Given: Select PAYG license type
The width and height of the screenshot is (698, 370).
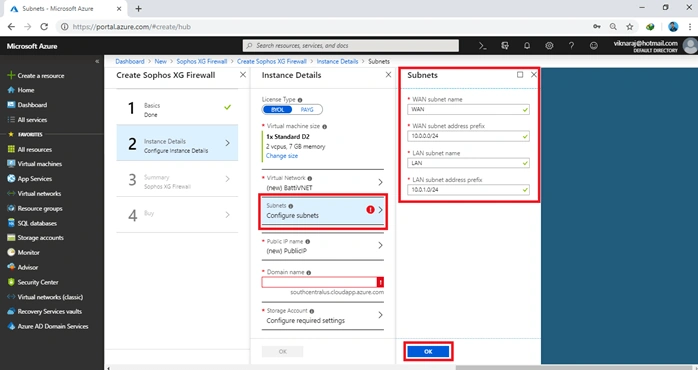Looking at the screenshot, I should click(x=307, y=110).
